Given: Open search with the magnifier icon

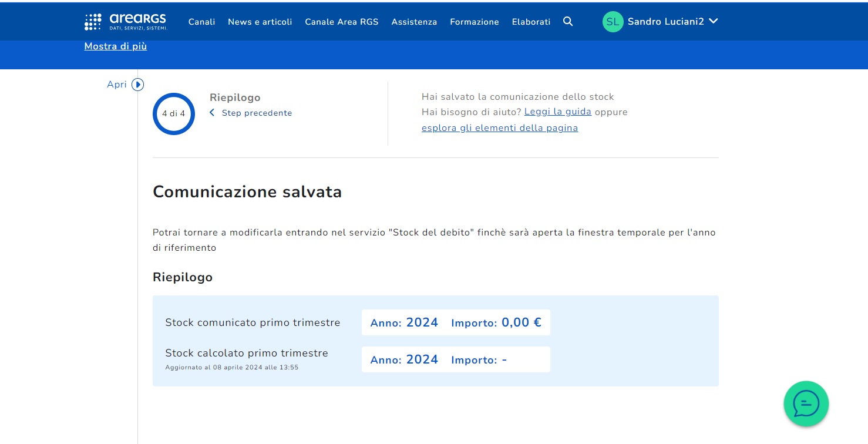Looking at the screenshot, I should 568,22.
